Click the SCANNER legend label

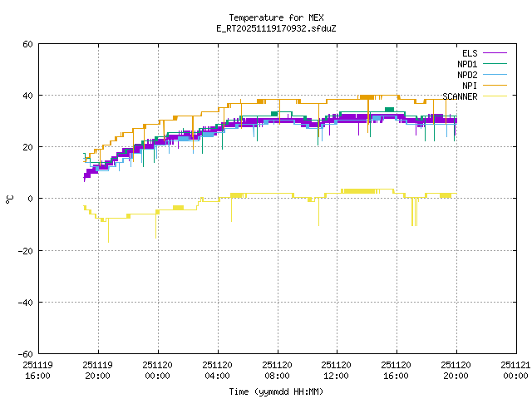tap(460, 96)
